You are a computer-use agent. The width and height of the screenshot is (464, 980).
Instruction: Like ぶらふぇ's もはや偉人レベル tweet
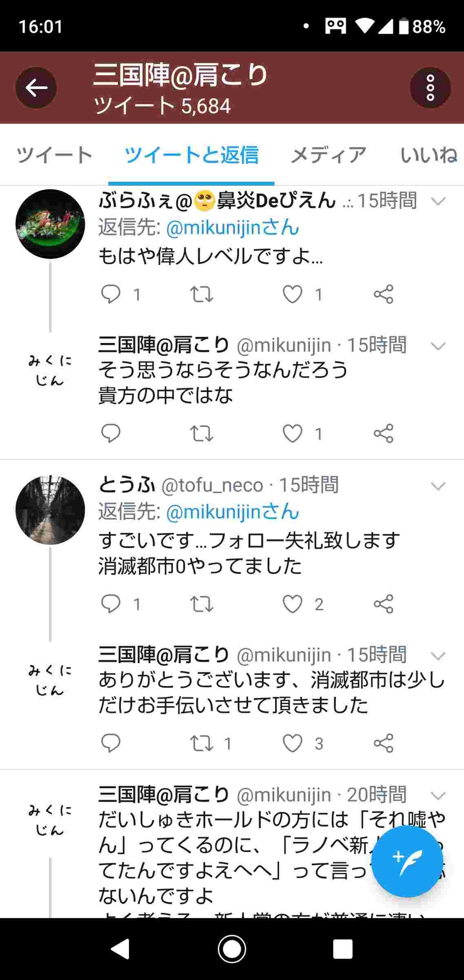(x=293, y=294)
